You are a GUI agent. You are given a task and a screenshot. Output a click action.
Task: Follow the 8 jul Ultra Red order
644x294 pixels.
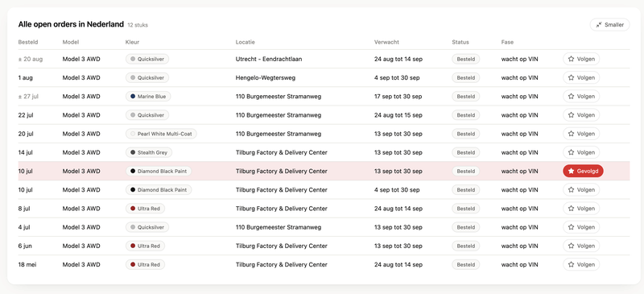point(580,209)
